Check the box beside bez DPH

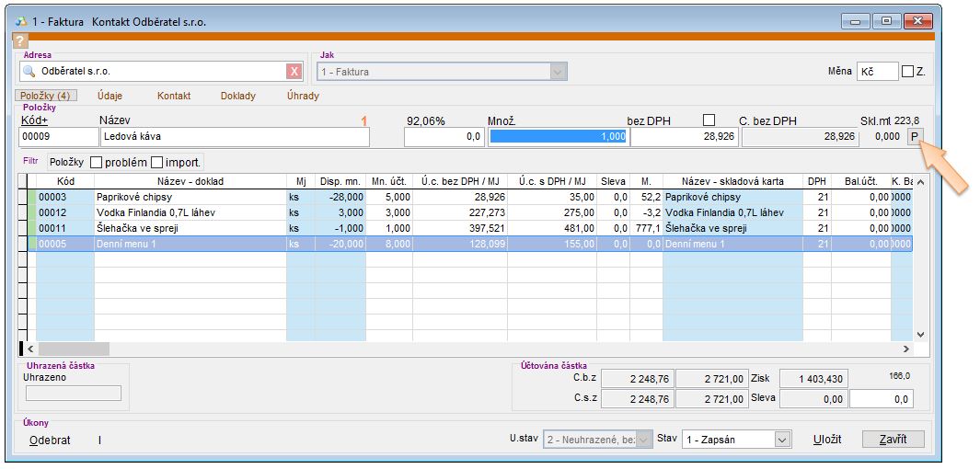(x=709, y=120)
